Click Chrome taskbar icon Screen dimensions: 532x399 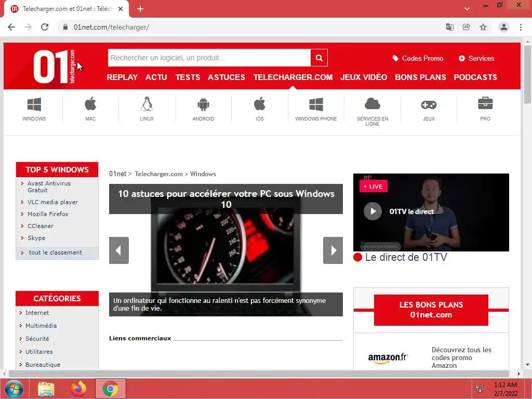[111, 389]
